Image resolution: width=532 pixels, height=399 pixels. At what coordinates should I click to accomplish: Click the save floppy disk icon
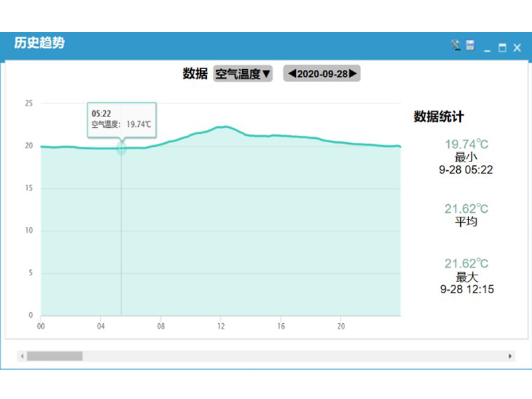(470, 46)
